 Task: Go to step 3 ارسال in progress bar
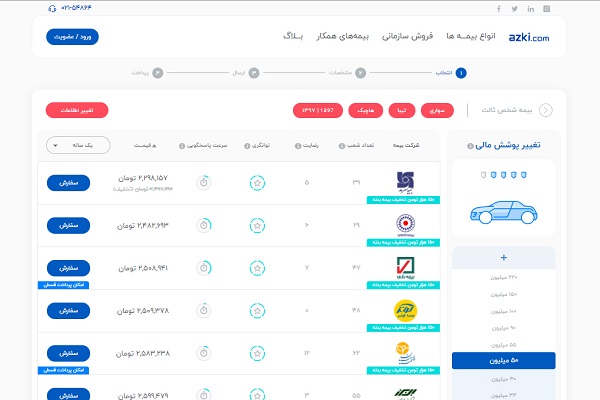click(246, 73)
